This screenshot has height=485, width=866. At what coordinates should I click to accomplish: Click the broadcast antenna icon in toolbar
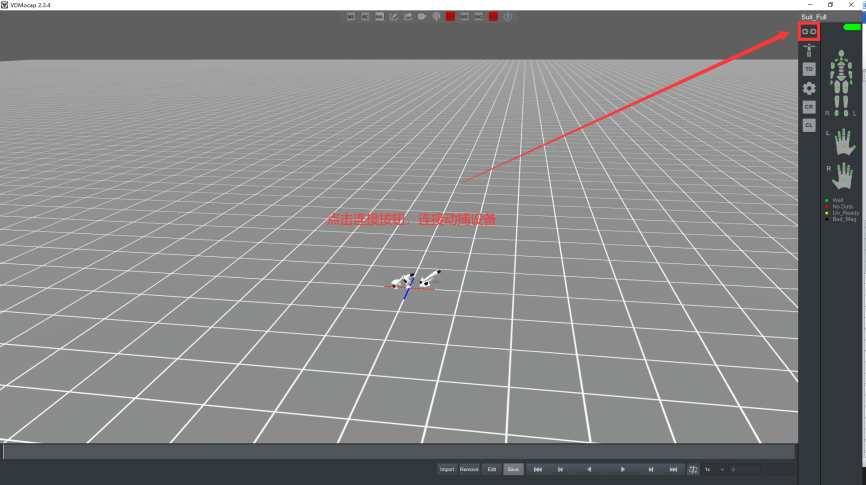[436, 17]
